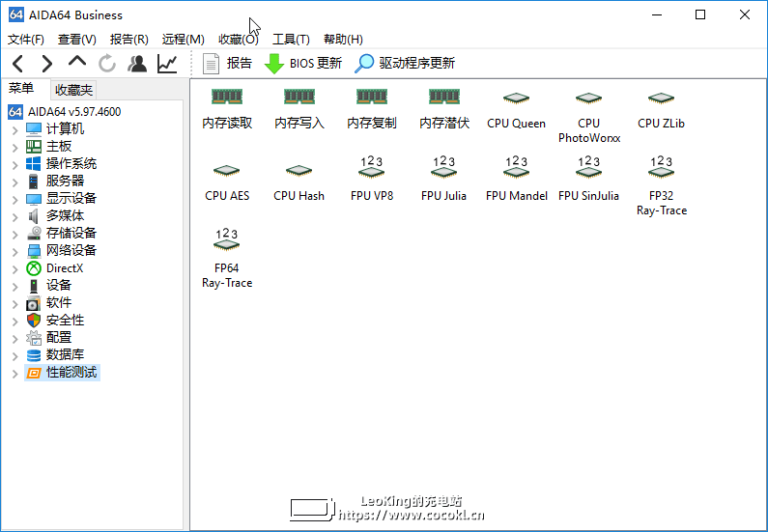
Task: Select the CPU PhotoWorxx benchmark icon
Action: 588,98
